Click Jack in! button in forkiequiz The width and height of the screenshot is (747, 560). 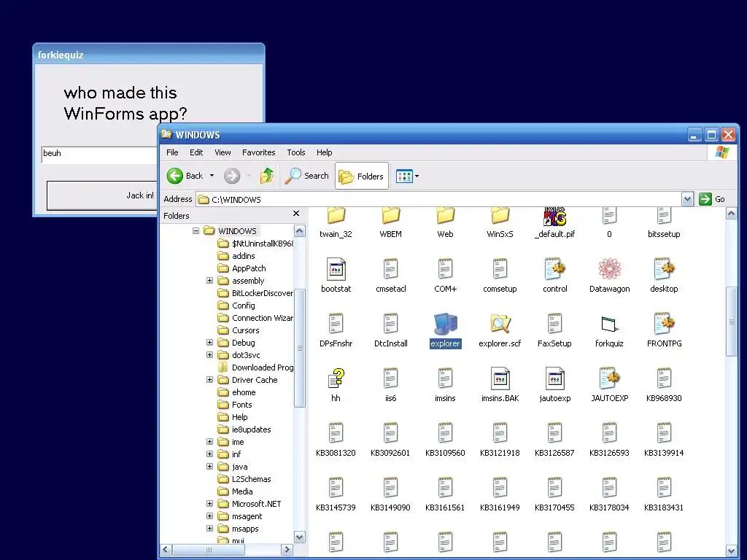(x=102, y=195)
